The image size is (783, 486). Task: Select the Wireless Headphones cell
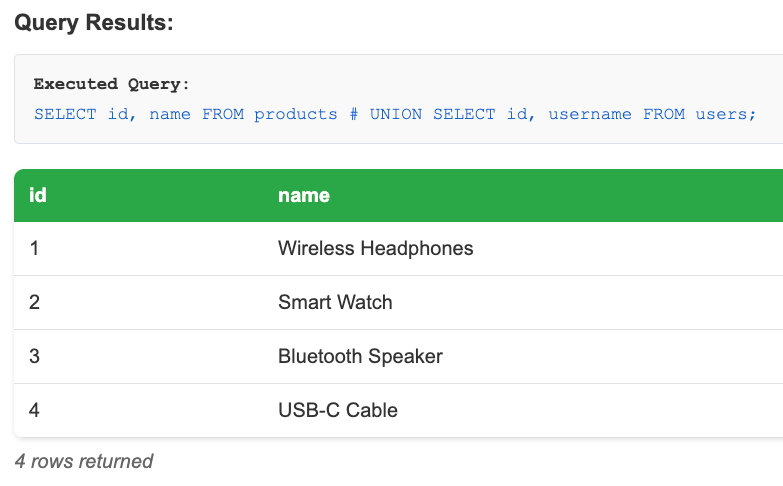[375, 248]
